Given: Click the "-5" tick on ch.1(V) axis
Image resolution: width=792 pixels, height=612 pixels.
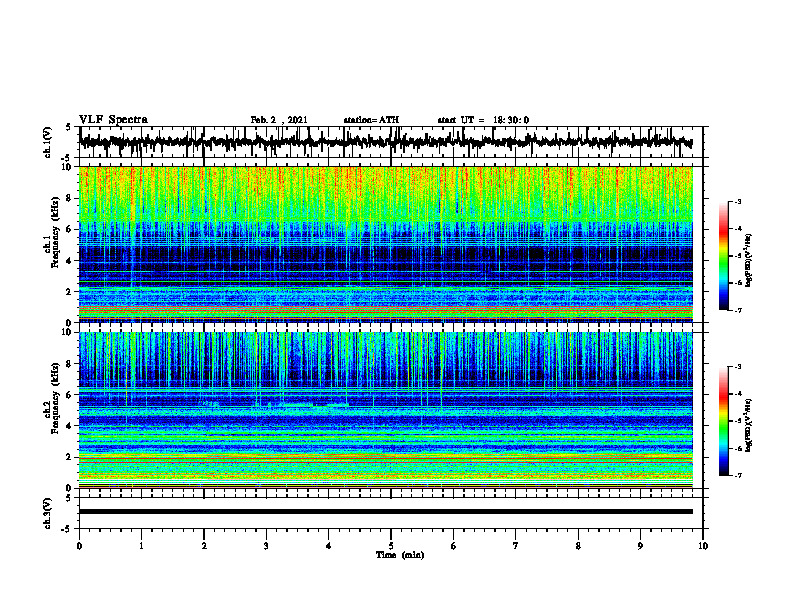Looking at the screenshot, I should [x=67, y=158].
